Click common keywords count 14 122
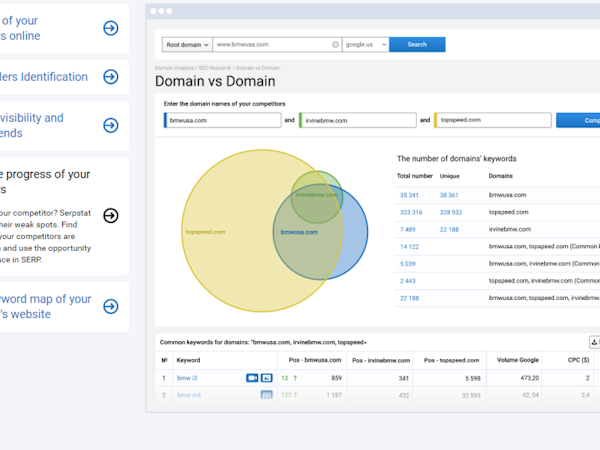600x450 pixels. coord(409,247)
